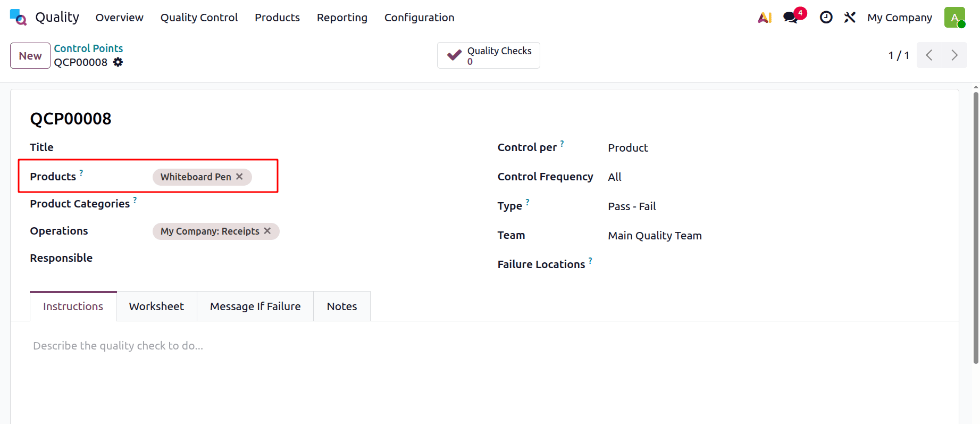This screenshot has width=980, height=424.
Task: Go back to Control Points breadcrumb
Action: pyautogui.click(x=88, y=48)
